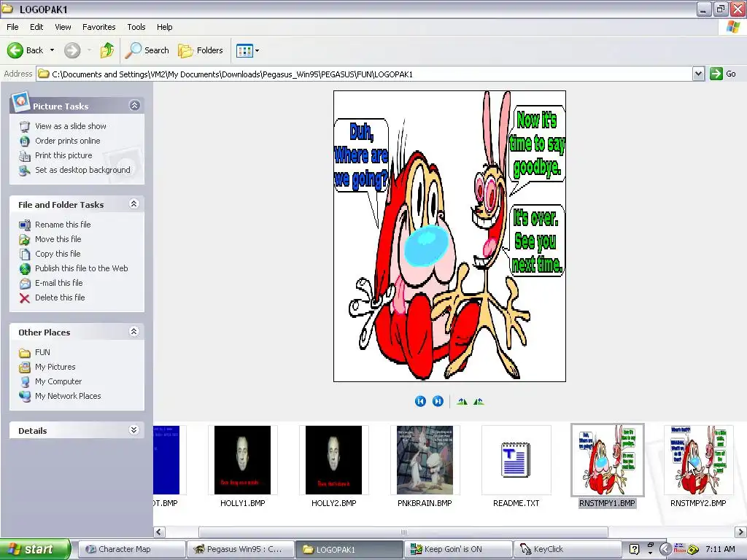Open the Windows start menu

(x=35, y=550)
